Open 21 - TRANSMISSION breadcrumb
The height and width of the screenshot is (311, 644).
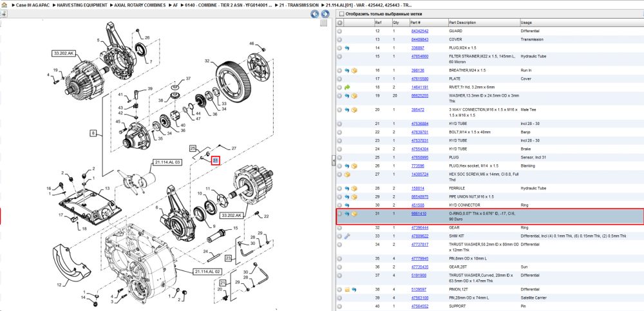click(299, 5)
